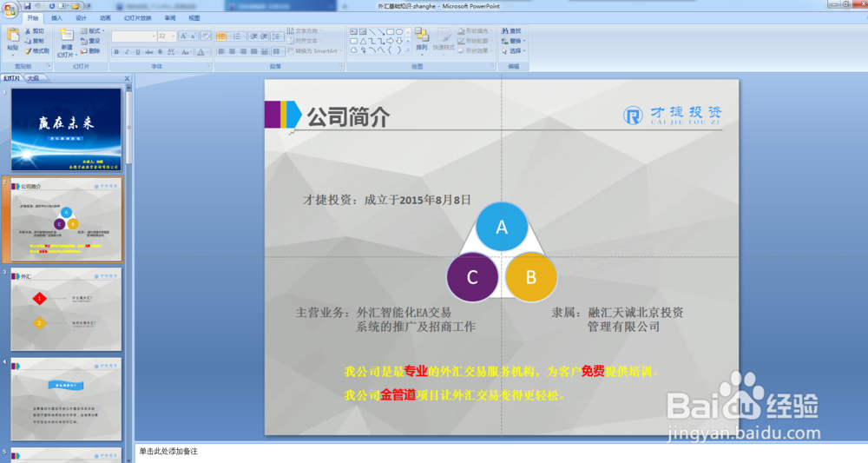This screenshot has width=868, height=463.
Task: Toggle Justify alignment button
Action: point(254,51)
